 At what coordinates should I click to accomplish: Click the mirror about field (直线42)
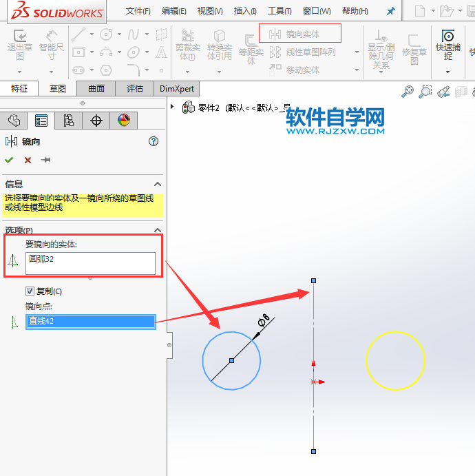[91, 322]
